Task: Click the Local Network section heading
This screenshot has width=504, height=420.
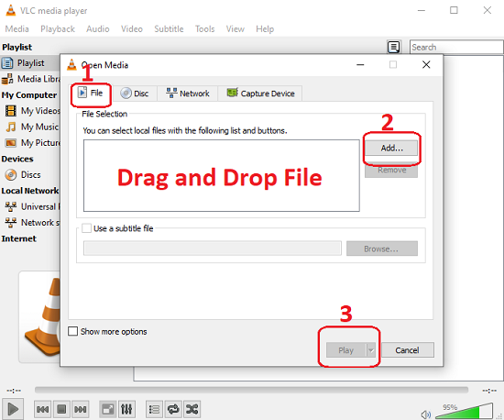Action: click(x=30, y=191)
